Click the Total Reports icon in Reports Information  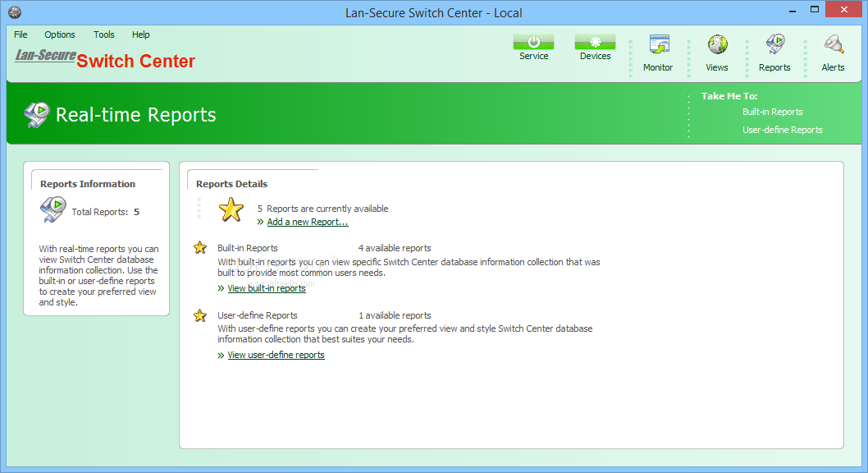53,210
